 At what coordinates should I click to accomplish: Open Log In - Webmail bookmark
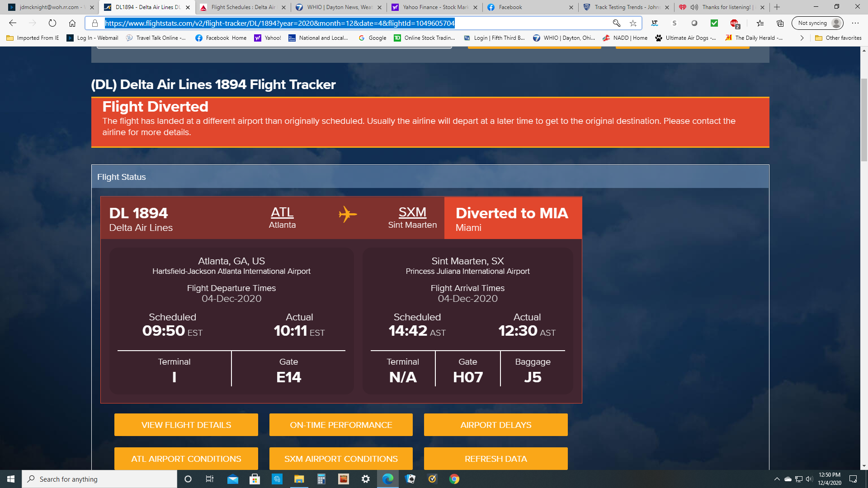tap(92, 38)
